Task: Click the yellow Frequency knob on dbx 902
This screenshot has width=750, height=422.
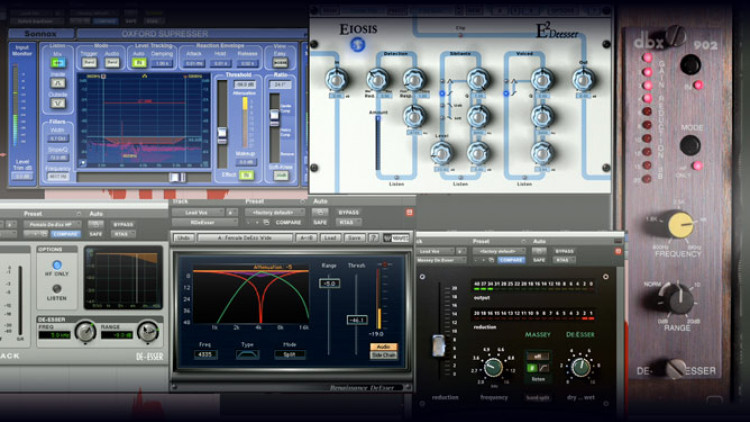Action: click(x=680, y=224)
